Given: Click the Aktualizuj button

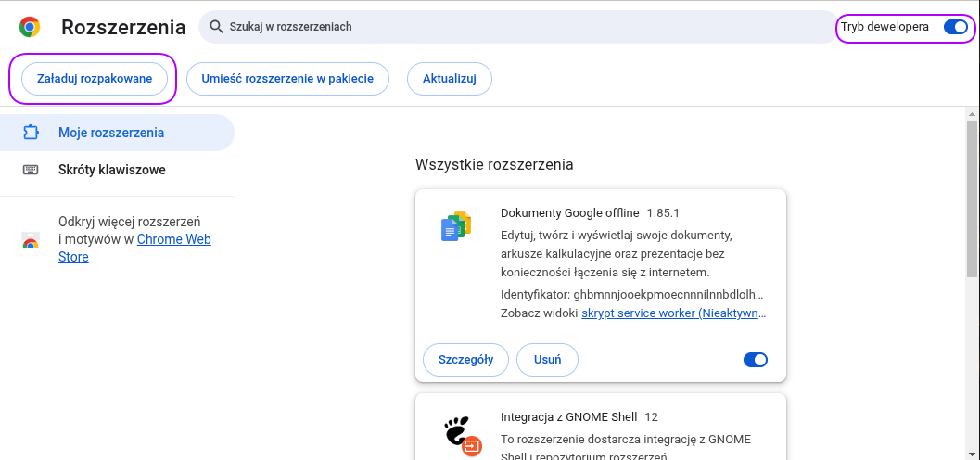Looking at the screenshot, I should click(449, 79).
